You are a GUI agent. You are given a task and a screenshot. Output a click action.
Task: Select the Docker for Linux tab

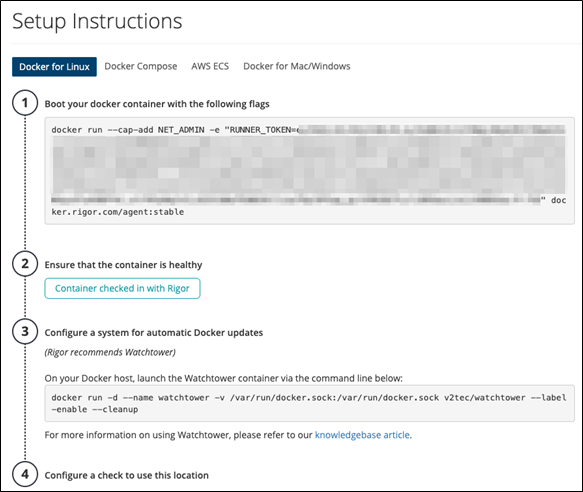click(x=54, y=67)
